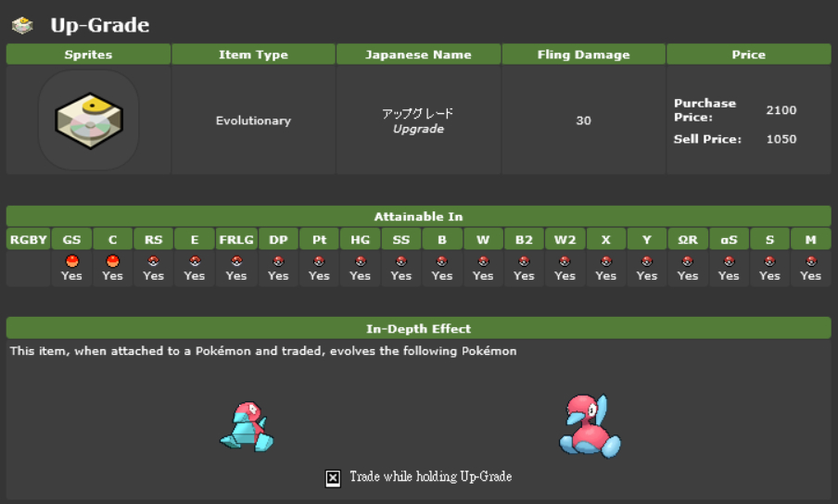The height and width of the screenshot is (504, 838).
Task: Click the Sprites column header
Action: (88, 55)
